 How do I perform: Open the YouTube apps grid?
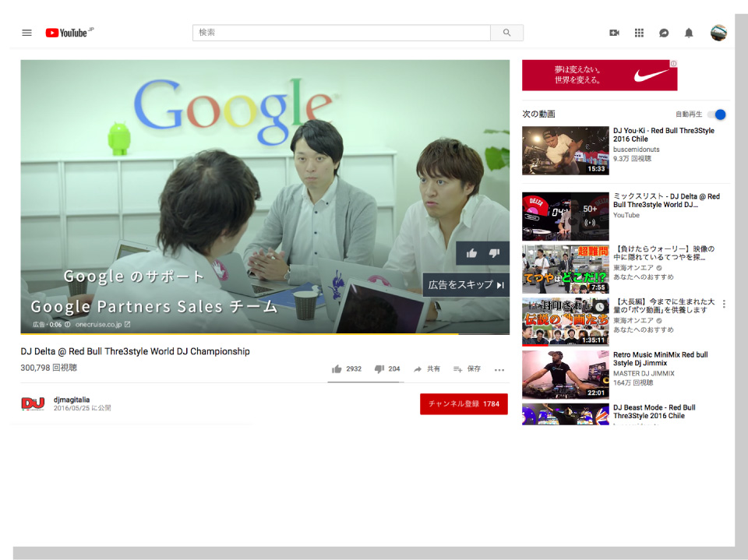(x=639, y=33)
